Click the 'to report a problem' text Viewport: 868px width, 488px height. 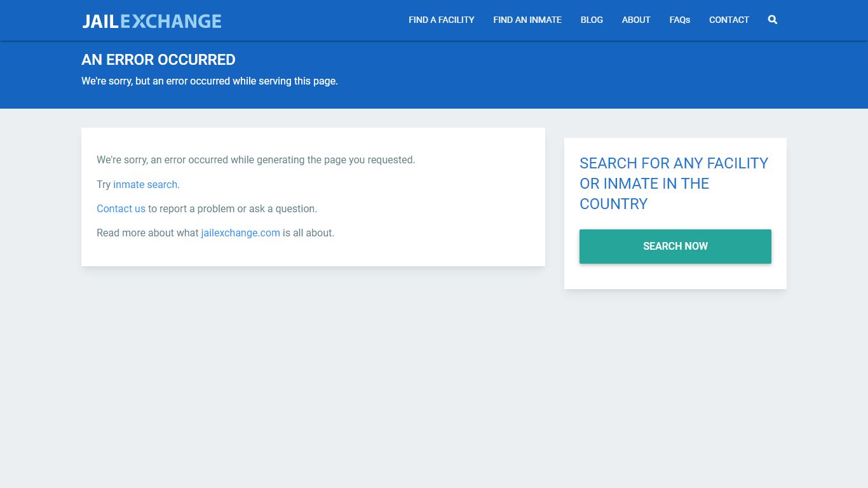(191, 208)
